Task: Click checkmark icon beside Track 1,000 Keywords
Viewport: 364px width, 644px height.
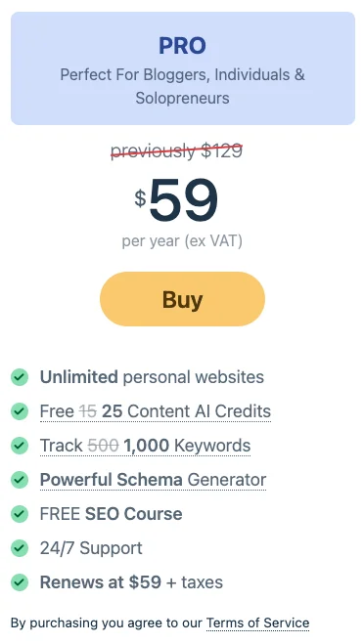Action: tap(20, 446)
